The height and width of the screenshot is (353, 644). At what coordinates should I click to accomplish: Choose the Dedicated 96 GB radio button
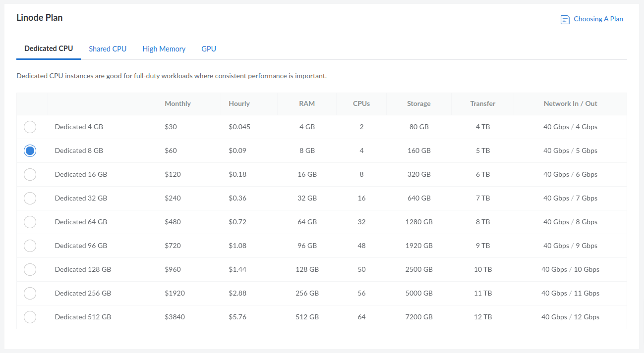tap(30, 246)
